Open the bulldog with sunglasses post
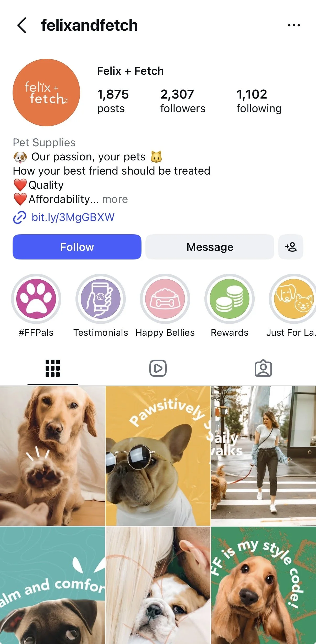The width and height of the screenshot is (316, 644). (158, 456)
